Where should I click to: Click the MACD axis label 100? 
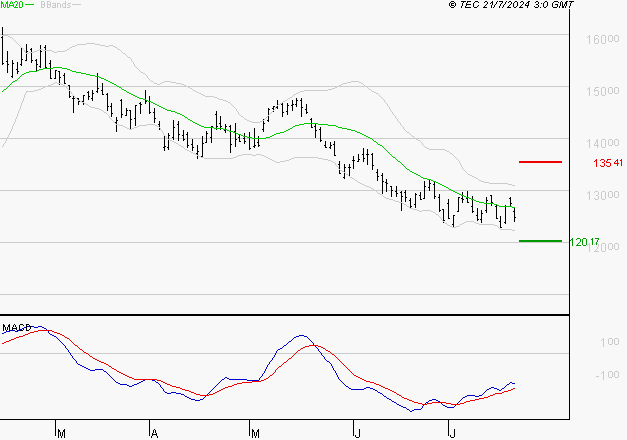point(609,342)
